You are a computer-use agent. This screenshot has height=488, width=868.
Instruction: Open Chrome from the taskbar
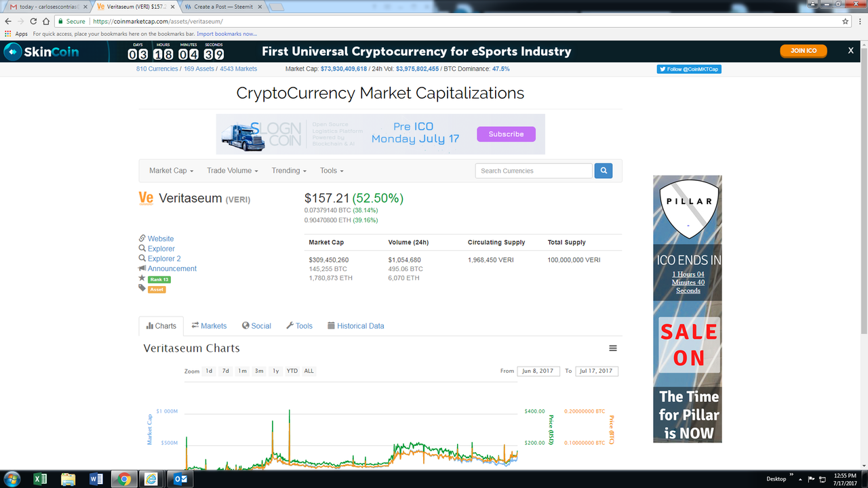coord(123,479)
